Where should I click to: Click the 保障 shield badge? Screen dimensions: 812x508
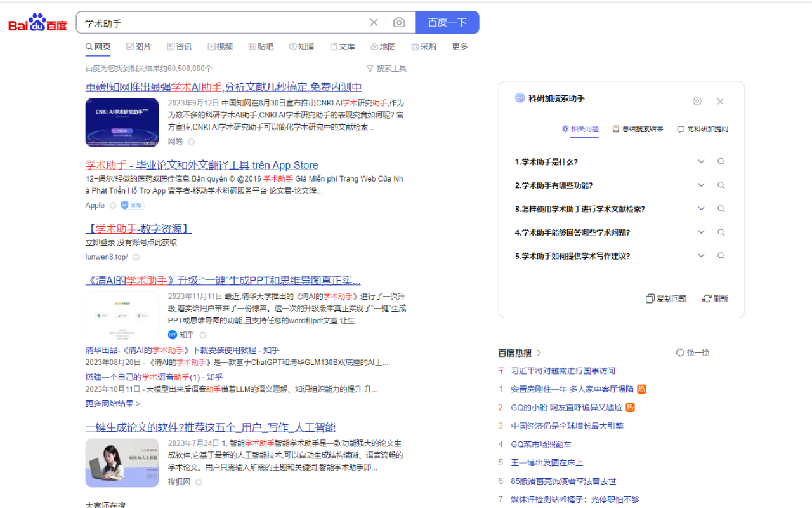[133, 205]
